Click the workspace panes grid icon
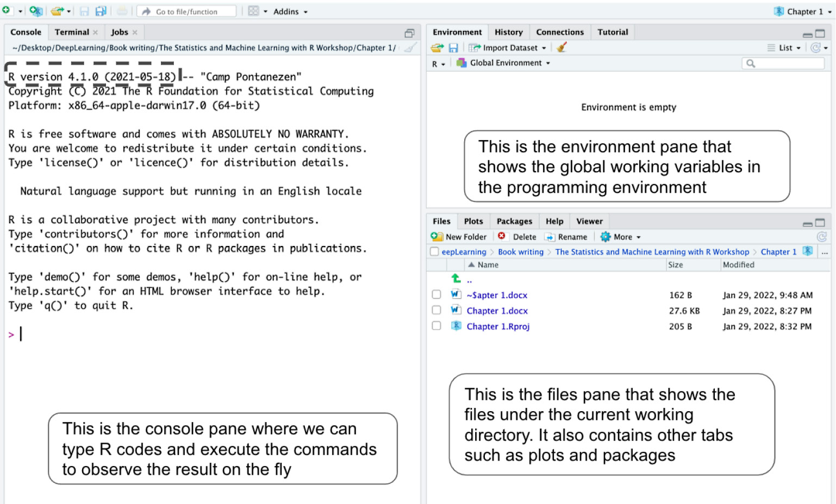Viewport: 836px width, 504px height. 253,11
